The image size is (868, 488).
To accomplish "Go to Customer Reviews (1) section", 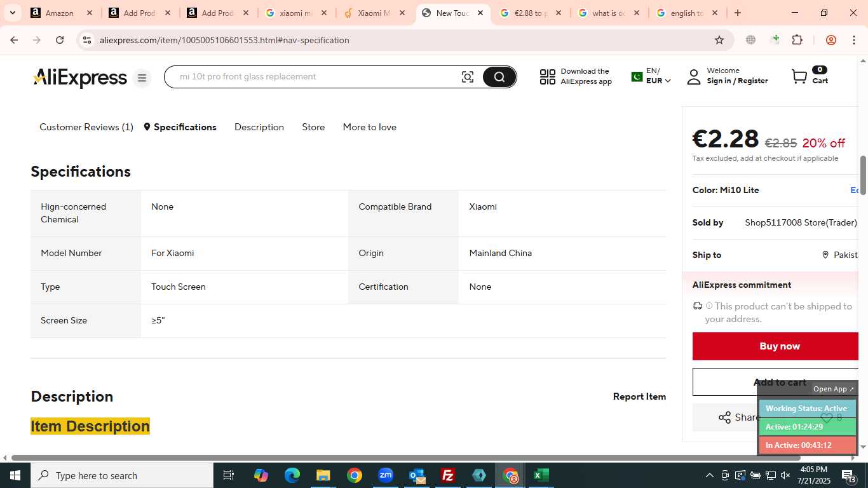I will click(x=86, y=127).
